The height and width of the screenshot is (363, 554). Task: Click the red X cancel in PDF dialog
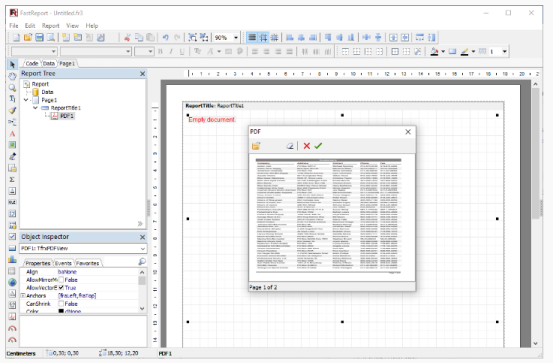[307, 146]
